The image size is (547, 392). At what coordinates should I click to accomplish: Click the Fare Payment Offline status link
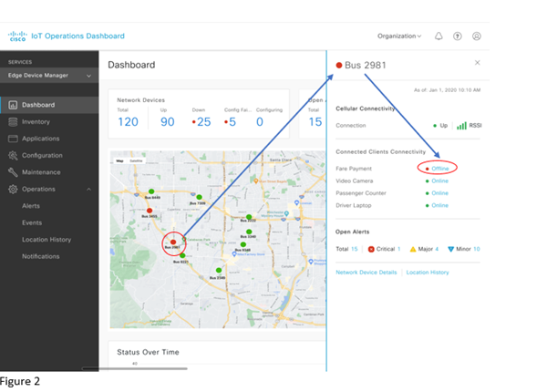pos(440,168)
